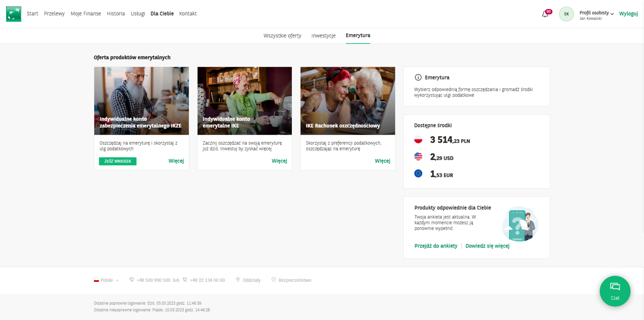The width and height of the screenshot is (644, 320).
Task: Open the IKE Rachunek oszczędnościowy photo
Action: click(x=348, y=101)
